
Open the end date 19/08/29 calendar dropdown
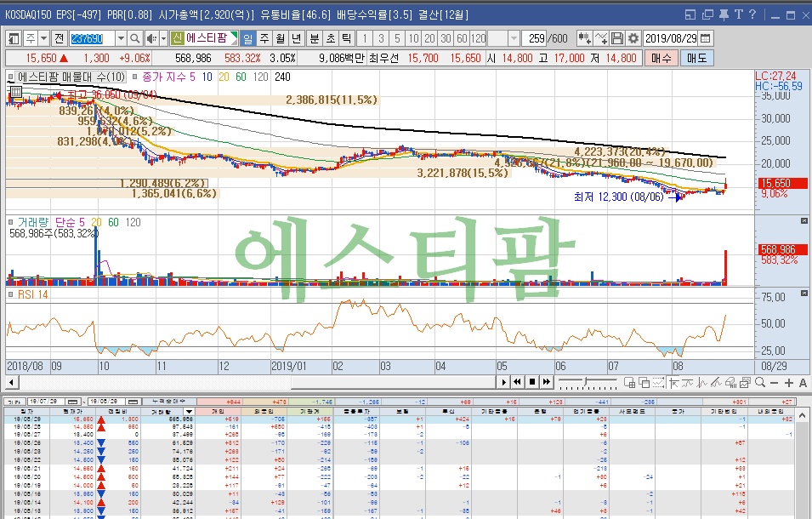coord(133,402)
